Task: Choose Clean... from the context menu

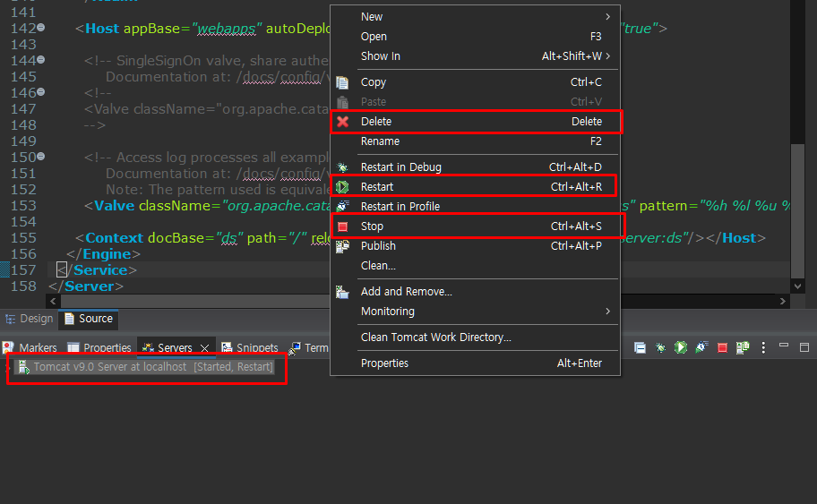Action: point(475,266)
